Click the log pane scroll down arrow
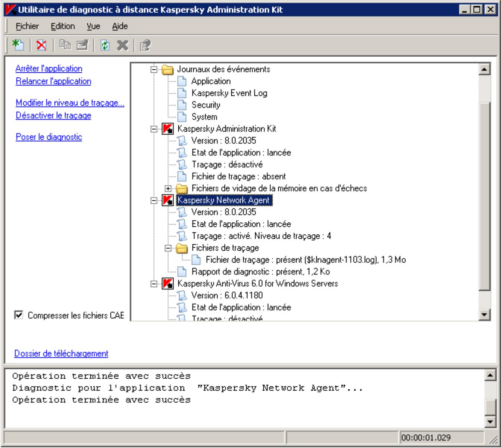This screenshot has height=448, width=501. pos(491,422)
